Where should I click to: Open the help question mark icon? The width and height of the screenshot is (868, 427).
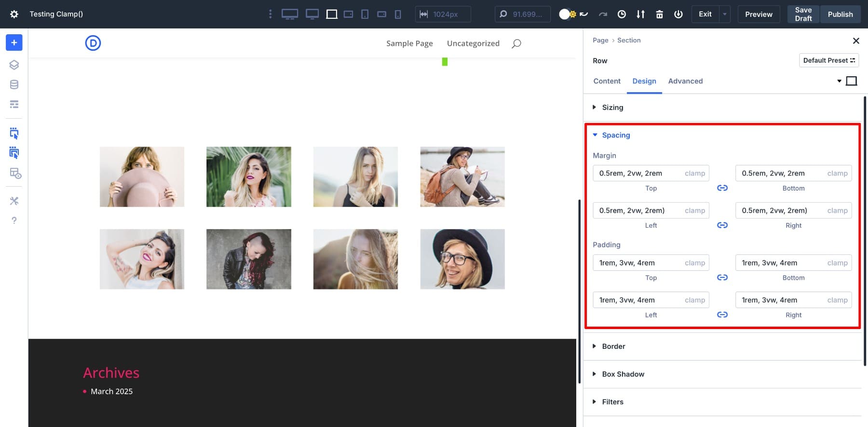click(14, 220)
